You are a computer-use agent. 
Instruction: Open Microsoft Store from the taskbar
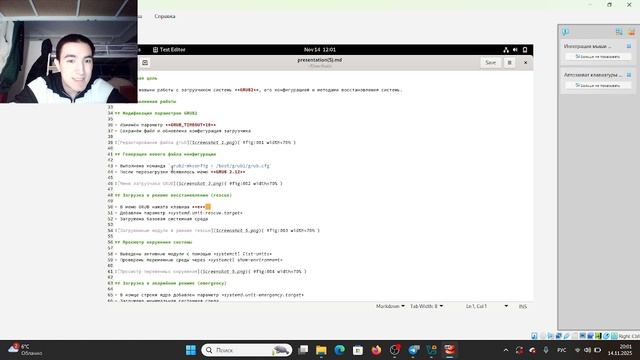tap(358, 350)
